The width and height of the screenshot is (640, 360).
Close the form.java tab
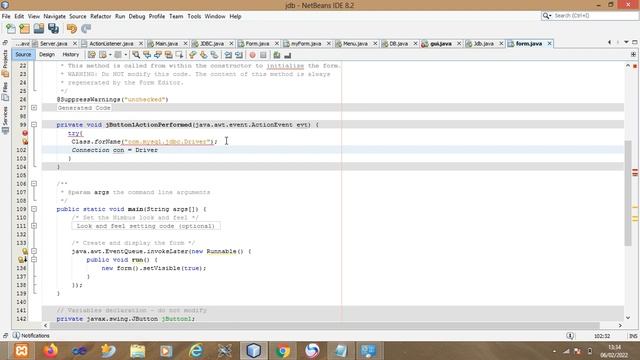tap(549, 43)
